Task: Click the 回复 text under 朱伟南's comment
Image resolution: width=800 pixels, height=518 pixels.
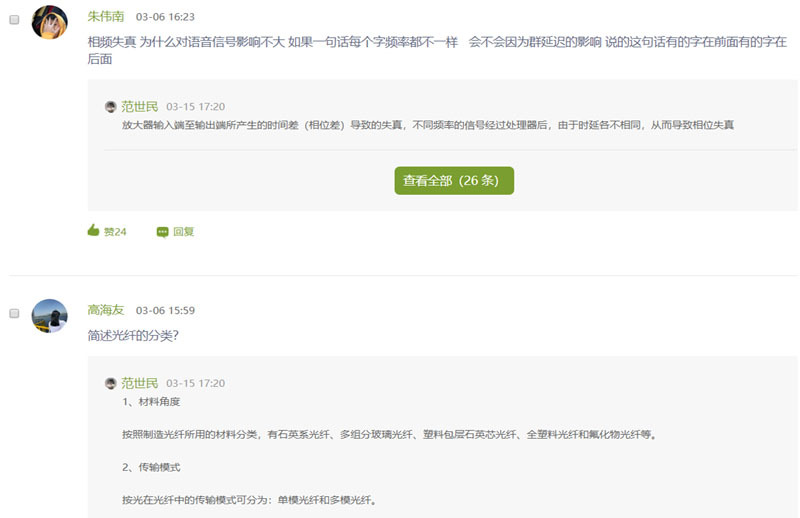Action: coord(184,232)
